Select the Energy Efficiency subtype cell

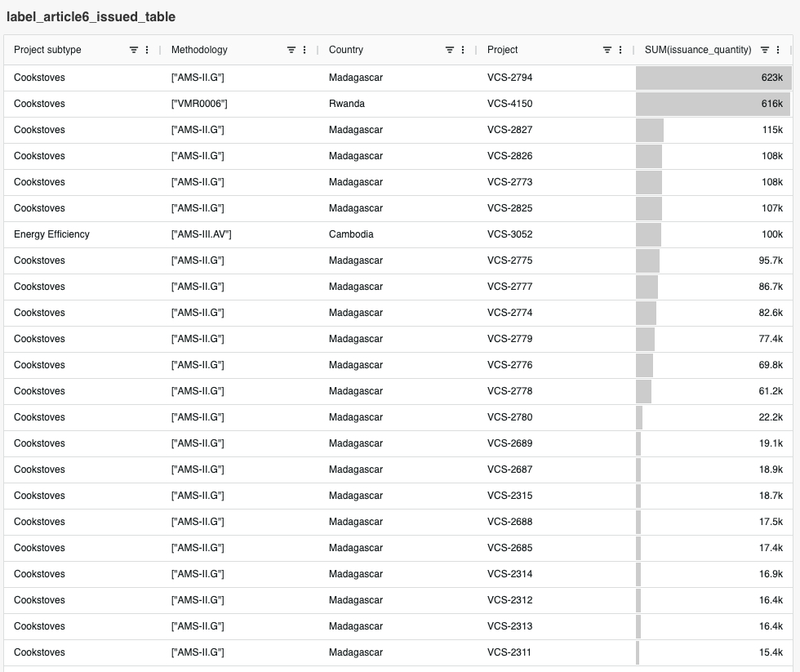pos(51,234)
